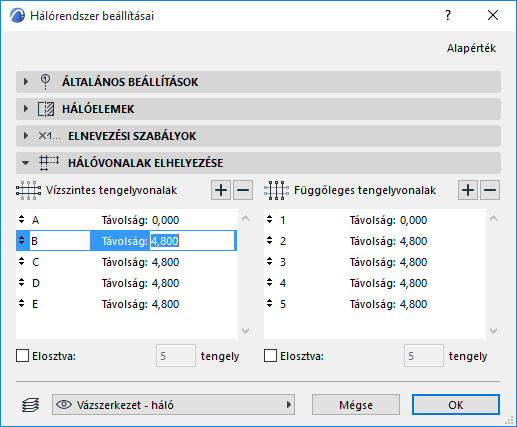
Task: Click reorder handle of row E
Action: (22, 303)
